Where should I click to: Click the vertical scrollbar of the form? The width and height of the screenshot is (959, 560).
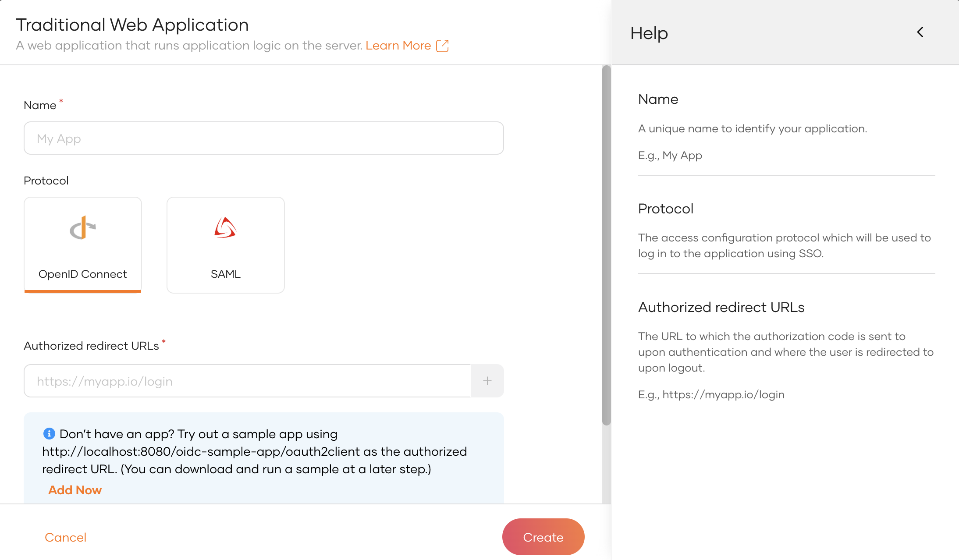606,241
